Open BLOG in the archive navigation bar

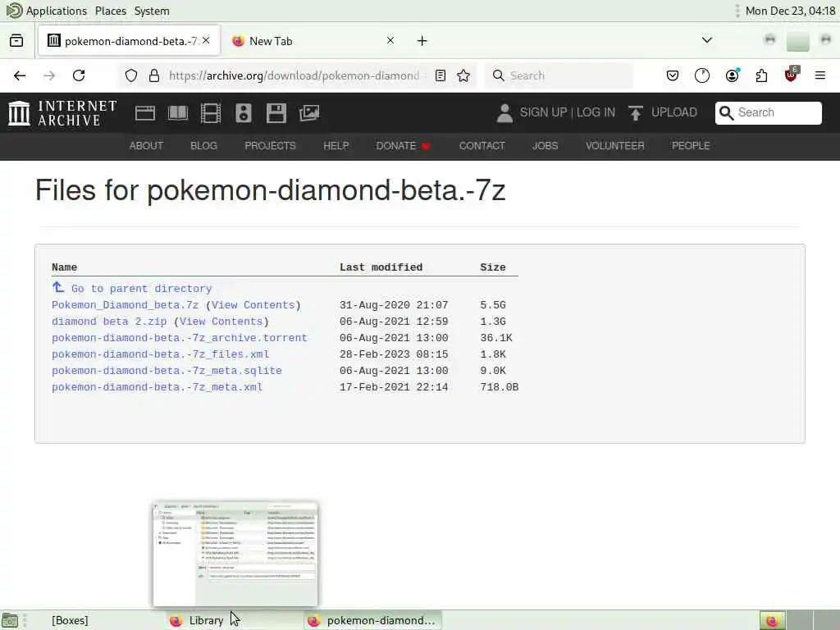203,146
